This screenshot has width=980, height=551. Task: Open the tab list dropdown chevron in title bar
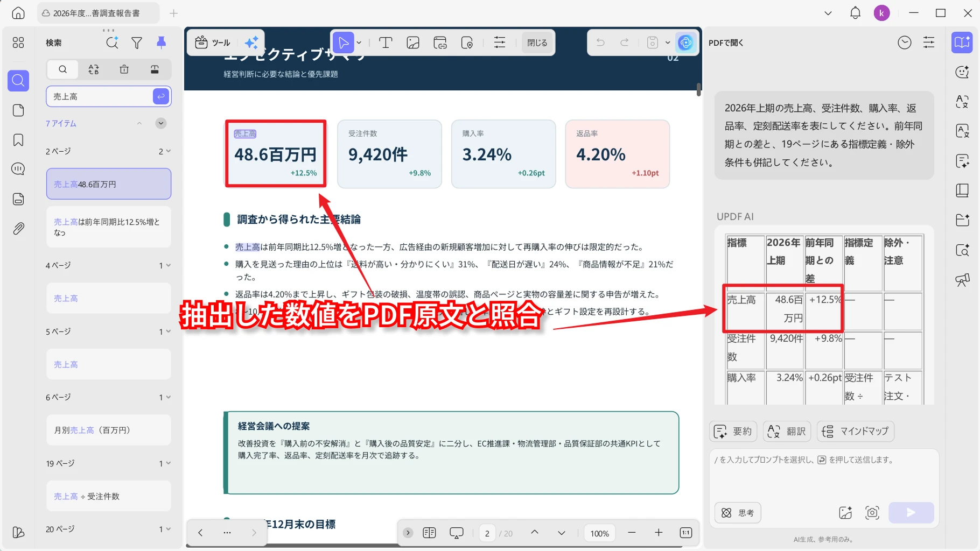pyautogui.click(x=828, y=13)
